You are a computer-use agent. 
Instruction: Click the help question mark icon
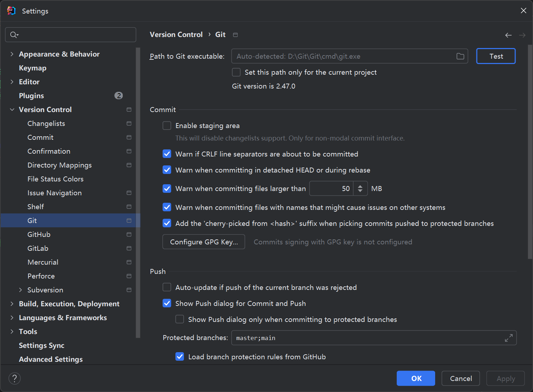click(x=15, y=378)
